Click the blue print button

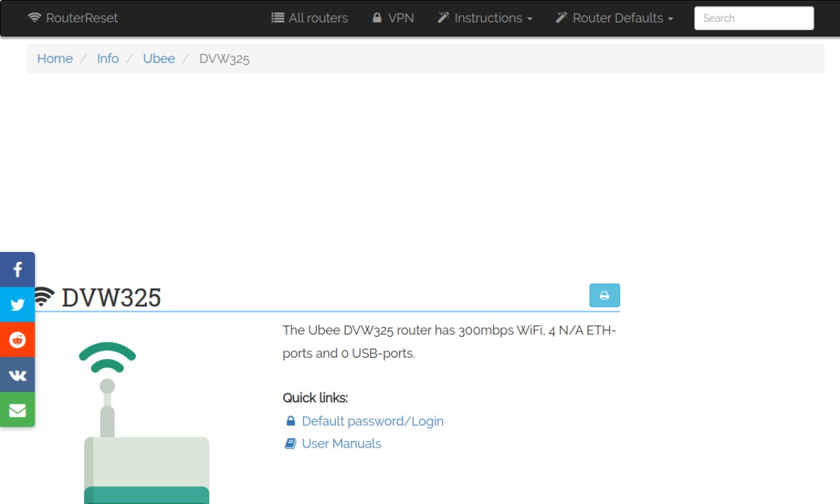pos(604,295)
